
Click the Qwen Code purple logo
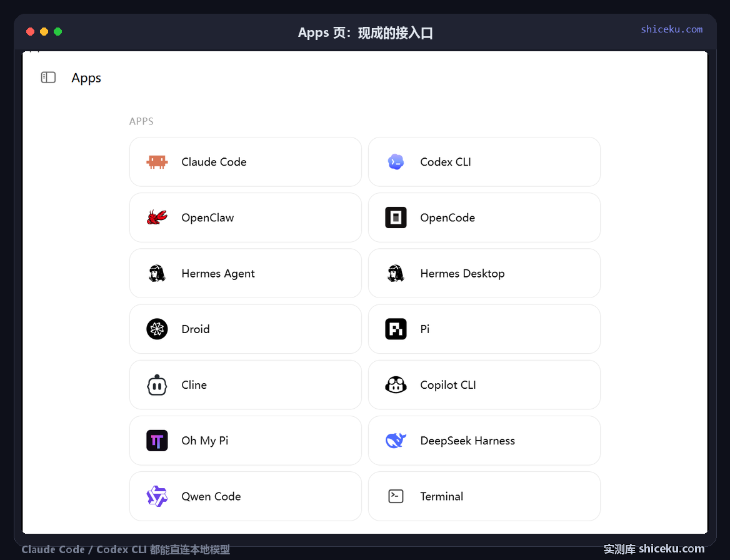[x=157, y=496]
